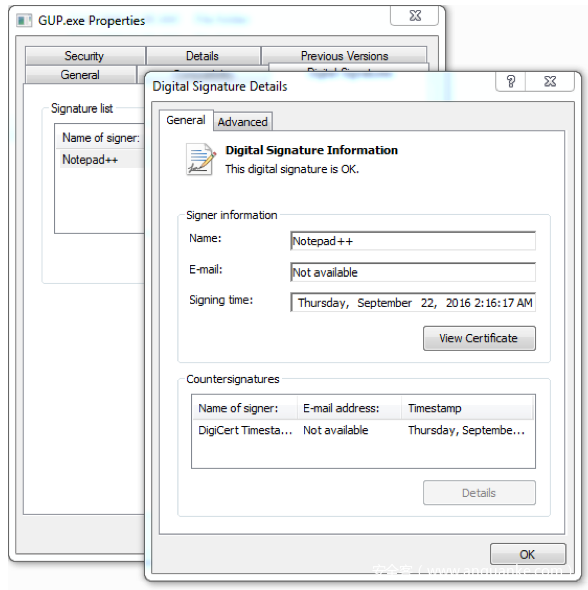
Task: Click the Details button under Countersignatures
Action: [479, 493]
